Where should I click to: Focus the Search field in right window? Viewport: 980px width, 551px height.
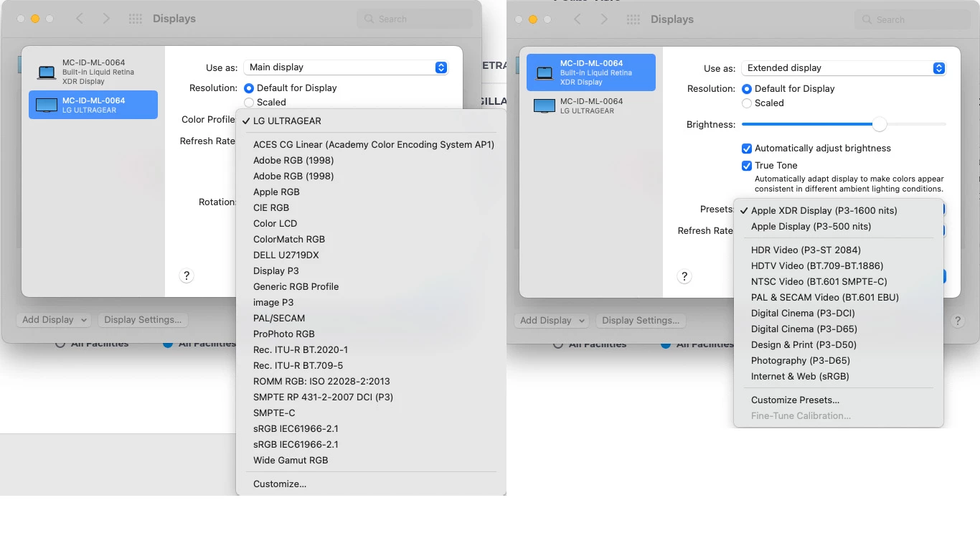click(913, 19)
